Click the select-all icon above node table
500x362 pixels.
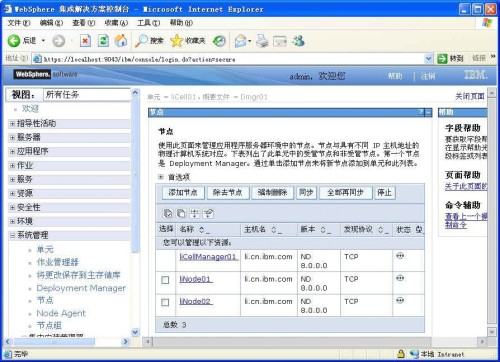point(168,213)
